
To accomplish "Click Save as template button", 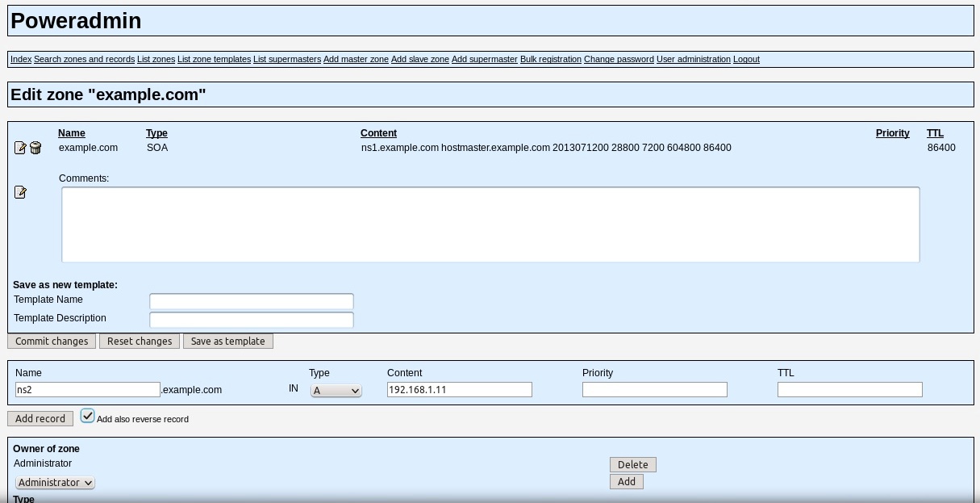I will tap(228, 342).
